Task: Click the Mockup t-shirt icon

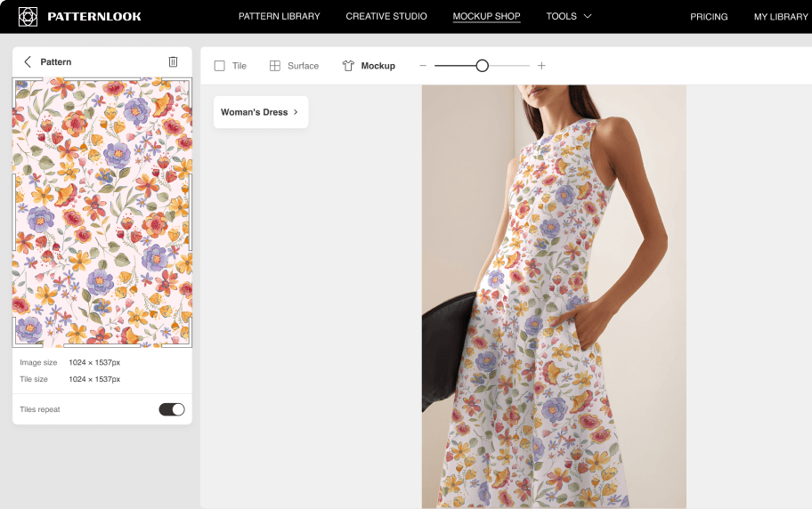Action: pos(348,66)
